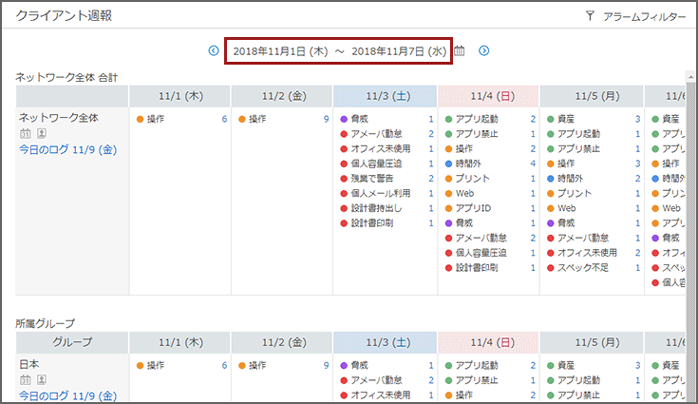Click 11/1 (木) header in network total table
Viewport: 698px width, 404px height.
click(x=180, y=96)
